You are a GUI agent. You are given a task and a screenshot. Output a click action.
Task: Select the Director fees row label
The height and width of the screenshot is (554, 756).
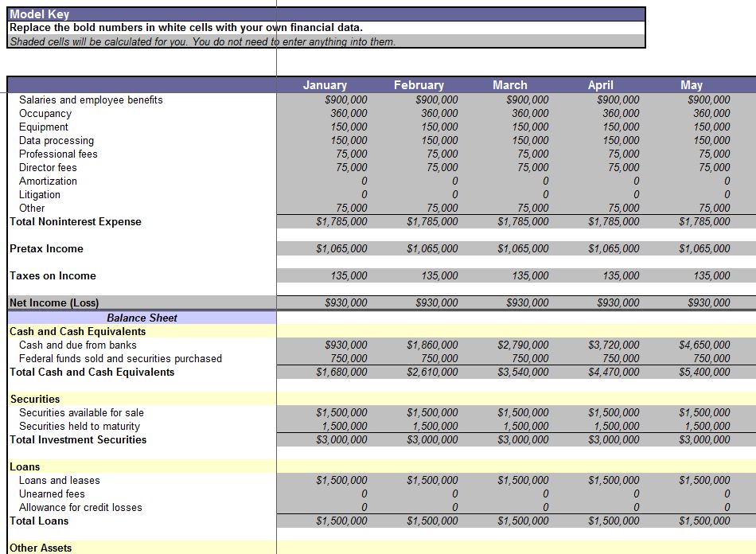tap(48, 167)
